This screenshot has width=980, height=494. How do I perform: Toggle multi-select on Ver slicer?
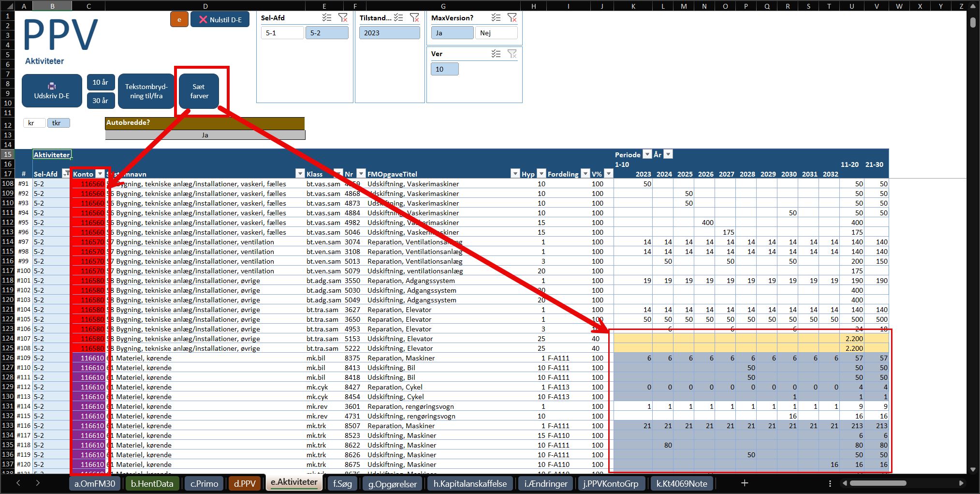(496, 54)
